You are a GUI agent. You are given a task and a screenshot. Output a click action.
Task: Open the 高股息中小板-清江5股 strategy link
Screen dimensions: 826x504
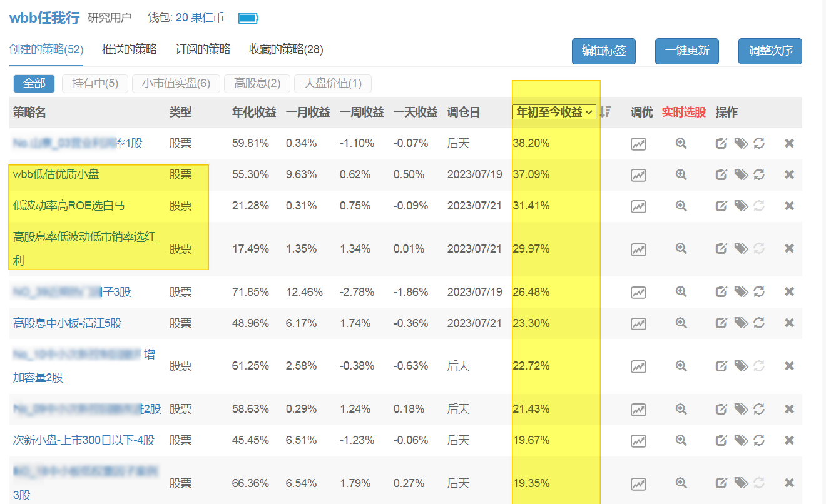(x=67, y=323)
